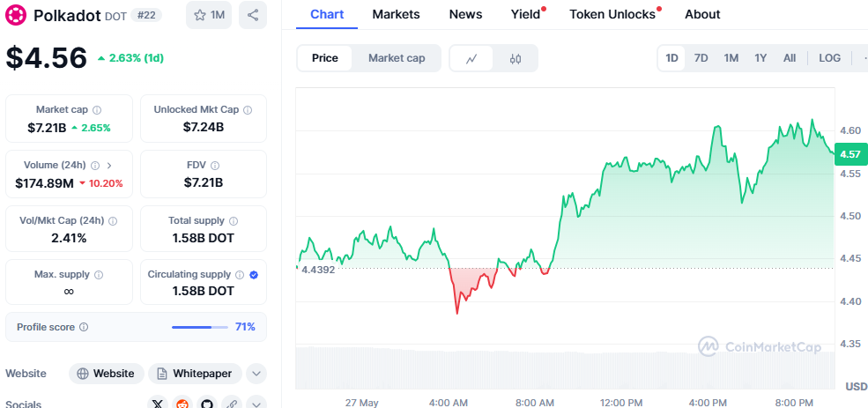Switch to candlestick chart view icon

coord(516,58)
